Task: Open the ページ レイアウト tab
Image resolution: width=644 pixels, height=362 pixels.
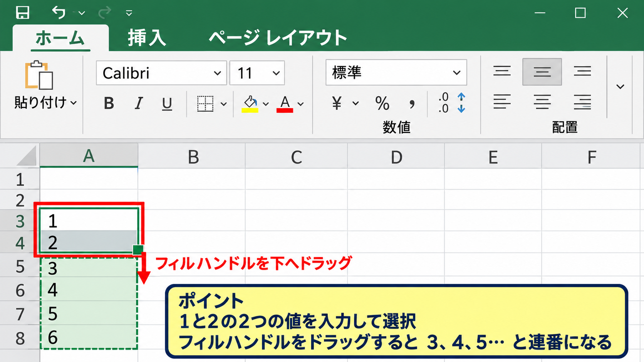Action: (x=278, y=38)
